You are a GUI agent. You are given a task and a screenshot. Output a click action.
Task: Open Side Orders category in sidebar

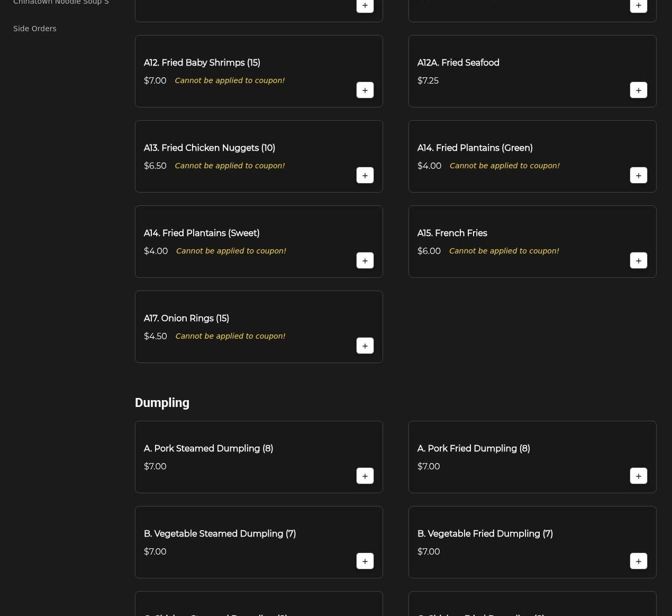click(x=34, y=29)
